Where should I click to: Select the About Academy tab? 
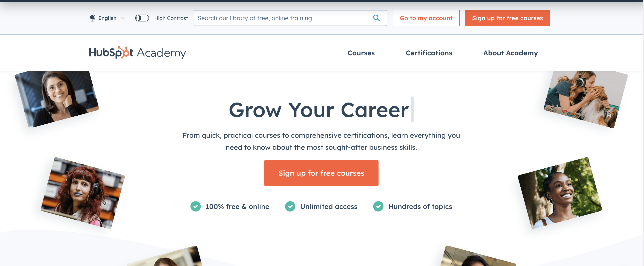[511, 53]
